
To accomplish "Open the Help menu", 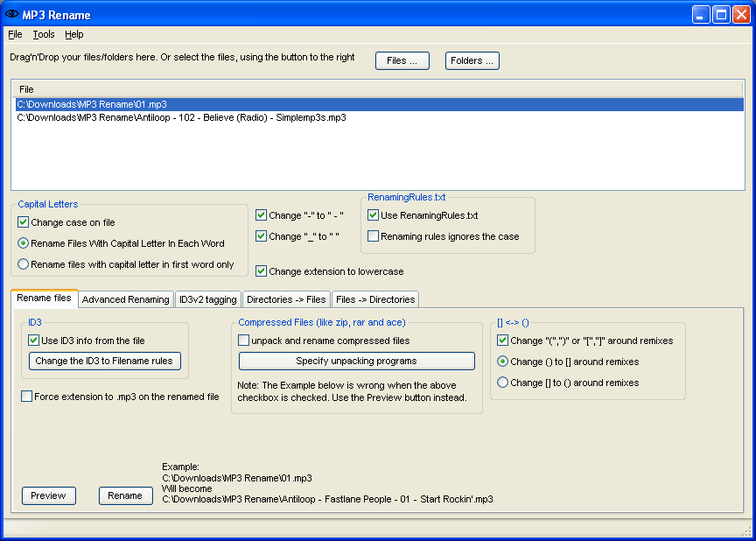I will (x=73, y=34).
